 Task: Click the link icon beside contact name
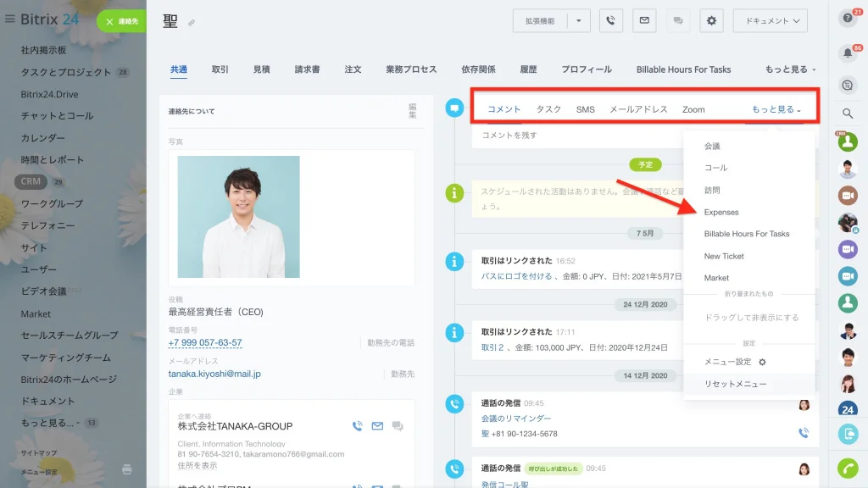pyautogui.click(x=192, y=23)
